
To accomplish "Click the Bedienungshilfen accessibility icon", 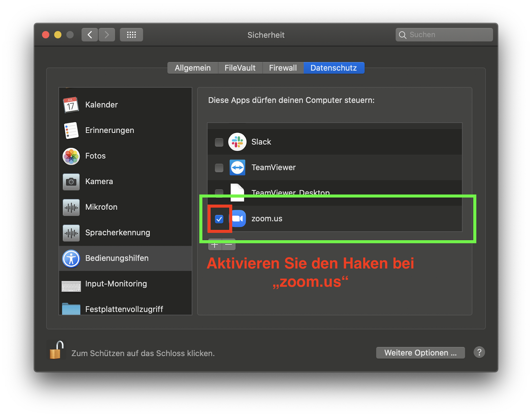I will coord(71,258).
